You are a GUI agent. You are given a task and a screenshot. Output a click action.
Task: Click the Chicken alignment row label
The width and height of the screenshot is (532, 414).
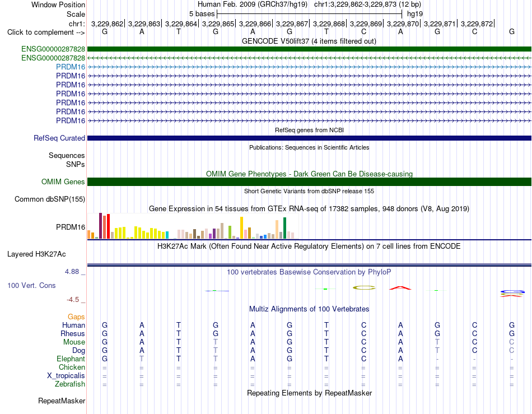pyautogui.click(x=72, y=367)
